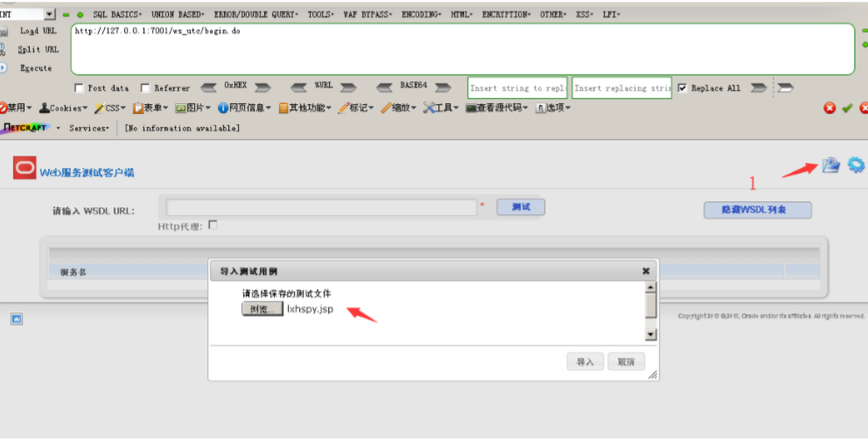Focus the HackBar URL text area
Image resolution: width=868 pixels, height=447 pixels.
(x=463, y=49)
